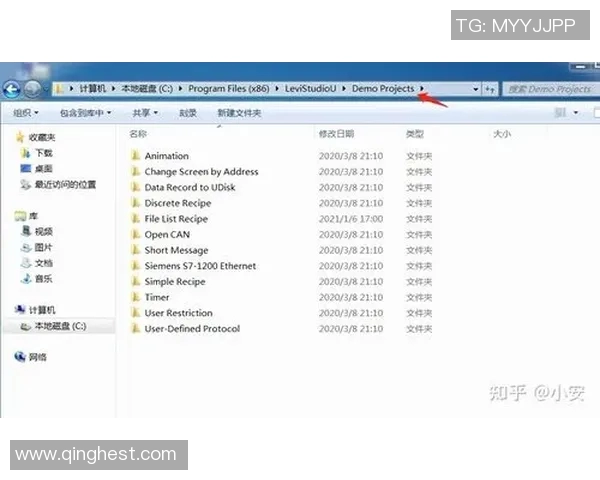This screenshot has width=600, height=480.
Task: Expand the arrow after Program Files (x86) breadcrumb
Action: tap(277, 89)
